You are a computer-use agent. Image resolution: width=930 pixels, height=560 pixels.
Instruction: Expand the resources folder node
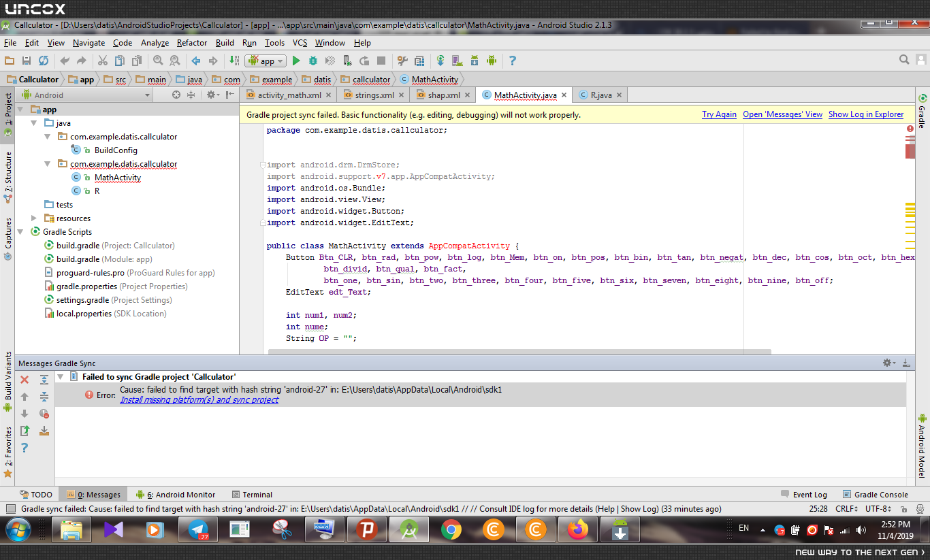click(x=34, y=218)
